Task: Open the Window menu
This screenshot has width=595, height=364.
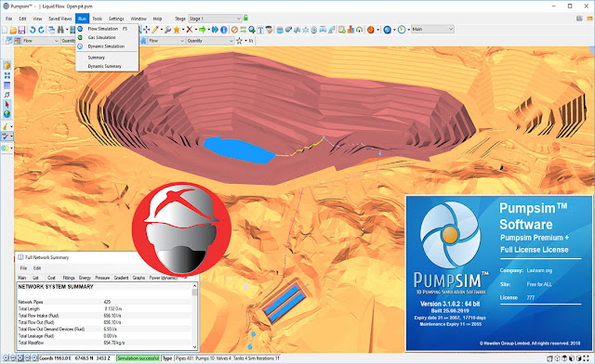Action: 139,19
